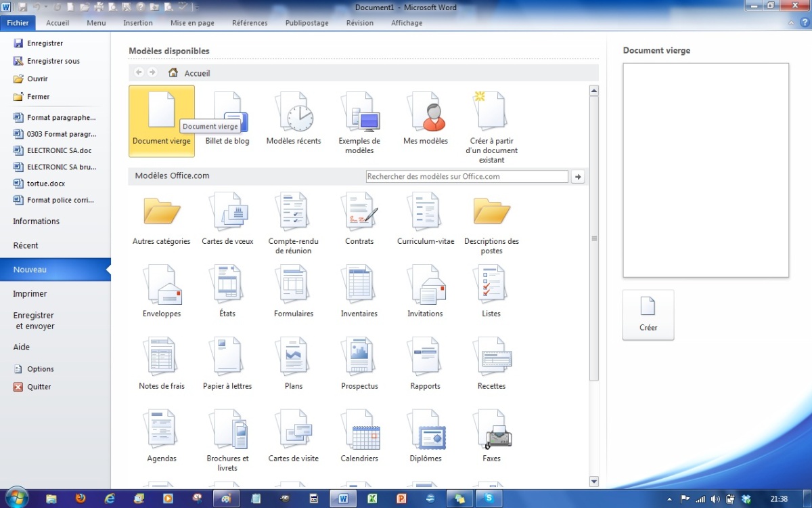Open Cartes de visite templates
The height and width of the screenshot is (508, 812).
coord(294,437)
